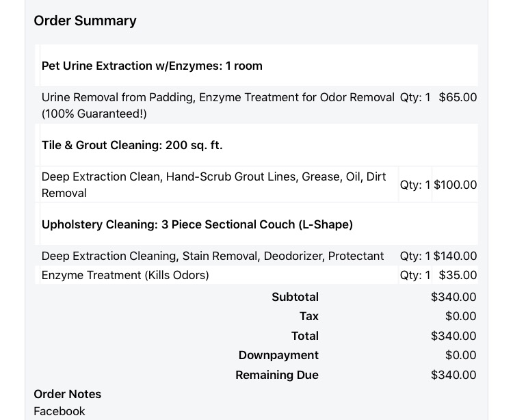Select the Pet Urine Extraction w/Enzymes row
This screenshot has width=513, height=420.
coord(152,66)
